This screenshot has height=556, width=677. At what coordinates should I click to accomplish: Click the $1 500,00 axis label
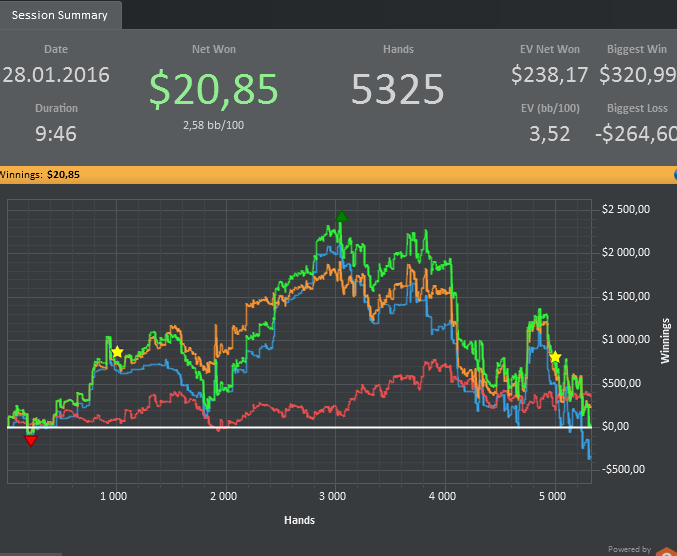point(626,296)
